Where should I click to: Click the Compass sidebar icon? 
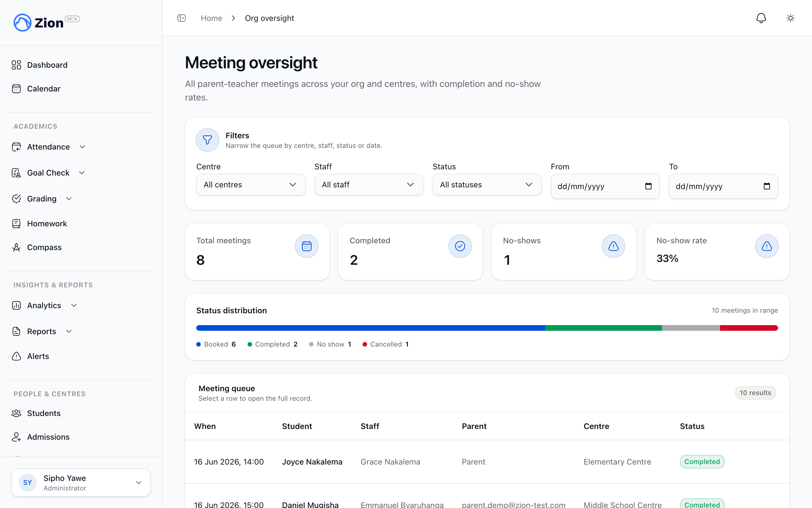(16, 247)
